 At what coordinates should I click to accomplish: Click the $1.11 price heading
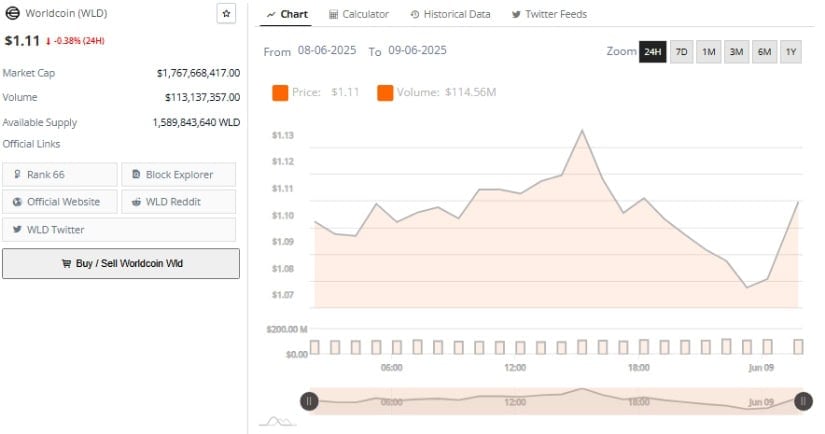coord(22,41)
